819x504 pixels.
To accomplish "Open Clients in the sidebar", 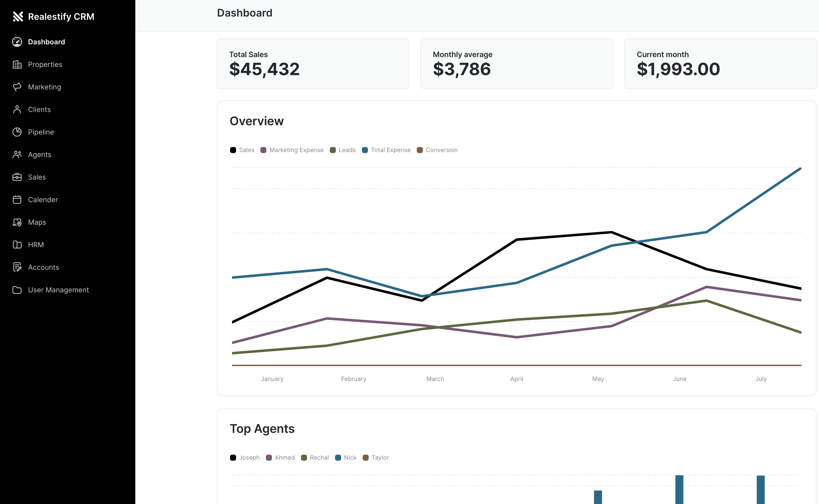I will (39, 109).
